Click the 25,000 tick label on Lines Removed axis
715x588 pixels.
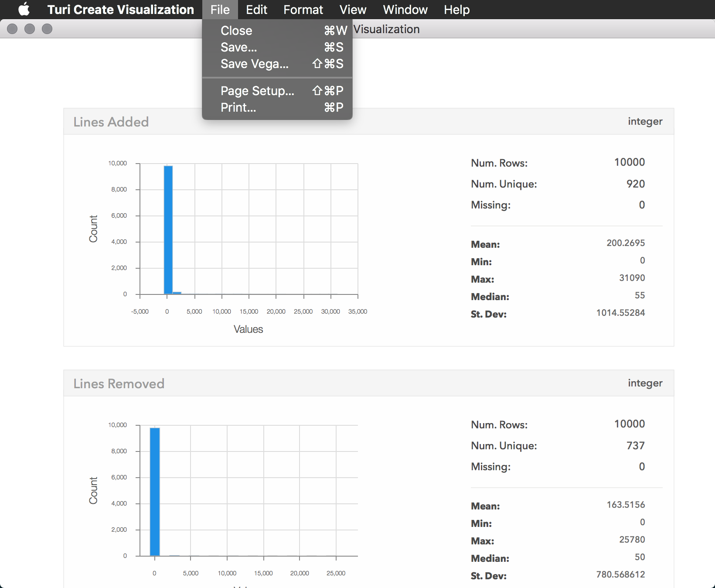[336, 573]
